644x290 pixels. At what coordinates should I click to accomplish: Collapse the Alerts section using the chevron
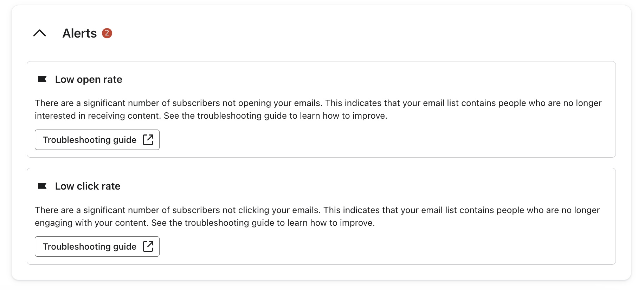pos(40,33)
